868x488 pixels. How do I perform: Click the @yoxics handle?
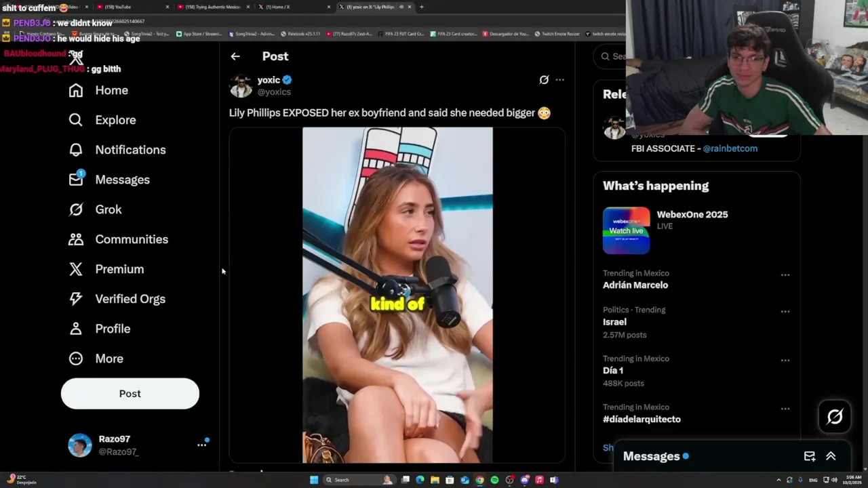[x=274, y=92]
